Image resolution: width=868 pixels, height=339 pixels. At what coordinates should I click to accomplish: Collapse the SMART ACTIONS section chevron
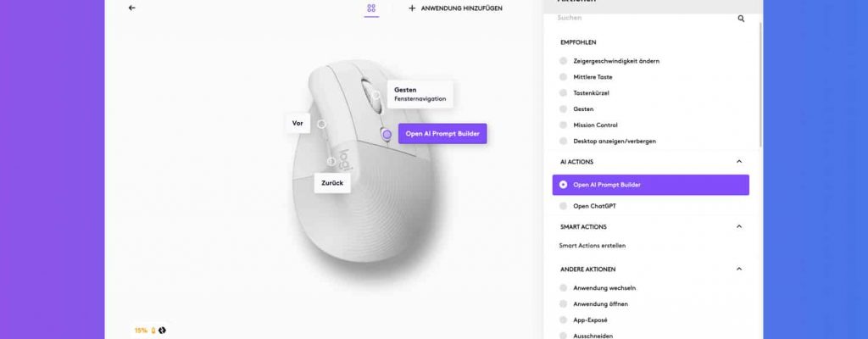pos(739,226)
